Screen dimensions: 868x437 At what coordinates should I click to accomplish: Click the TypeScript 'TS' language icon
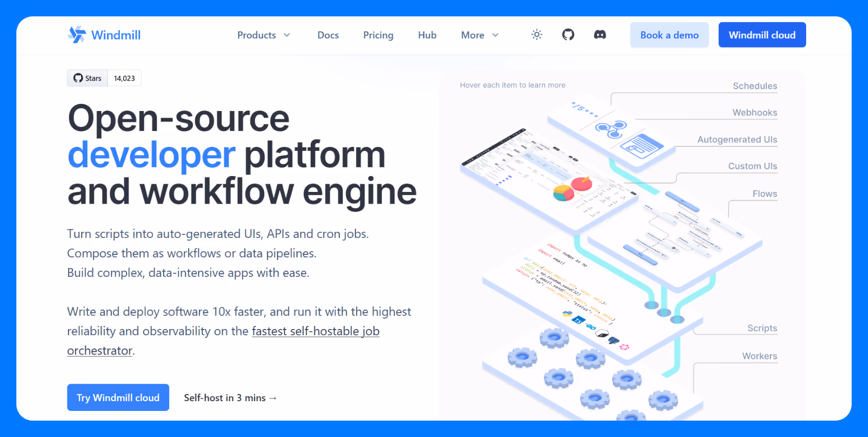[578, 320]
